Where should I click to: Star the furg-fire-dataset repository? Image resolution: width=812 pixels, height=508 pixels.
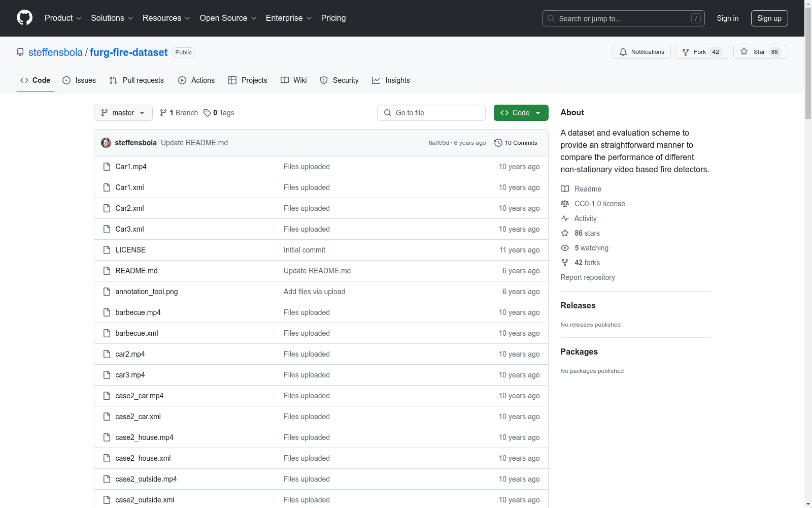pos(760,52)
